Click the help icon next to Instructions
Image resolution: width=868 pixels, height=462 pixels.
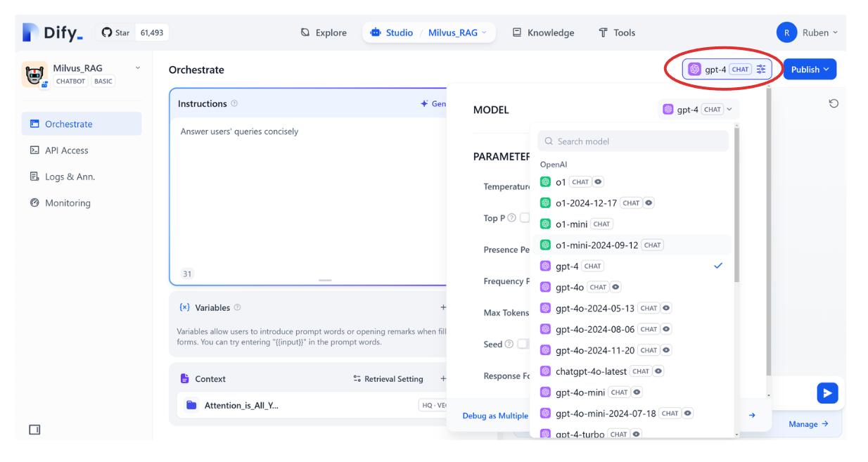tap(234, 104)
